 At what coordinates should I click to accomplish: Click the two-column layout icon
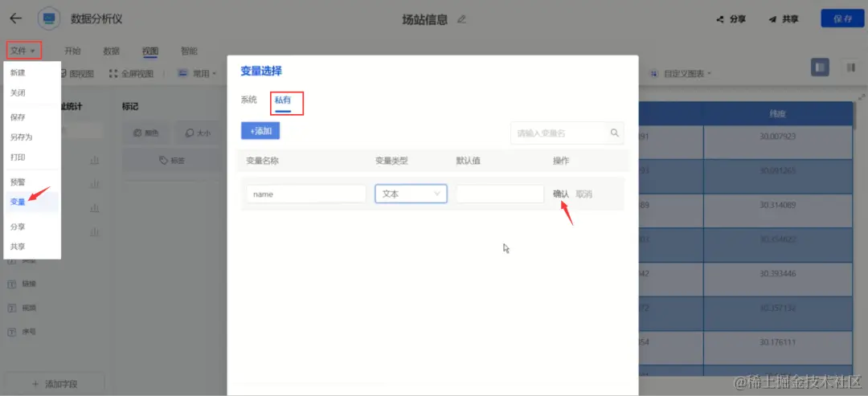tap(850, 67)
